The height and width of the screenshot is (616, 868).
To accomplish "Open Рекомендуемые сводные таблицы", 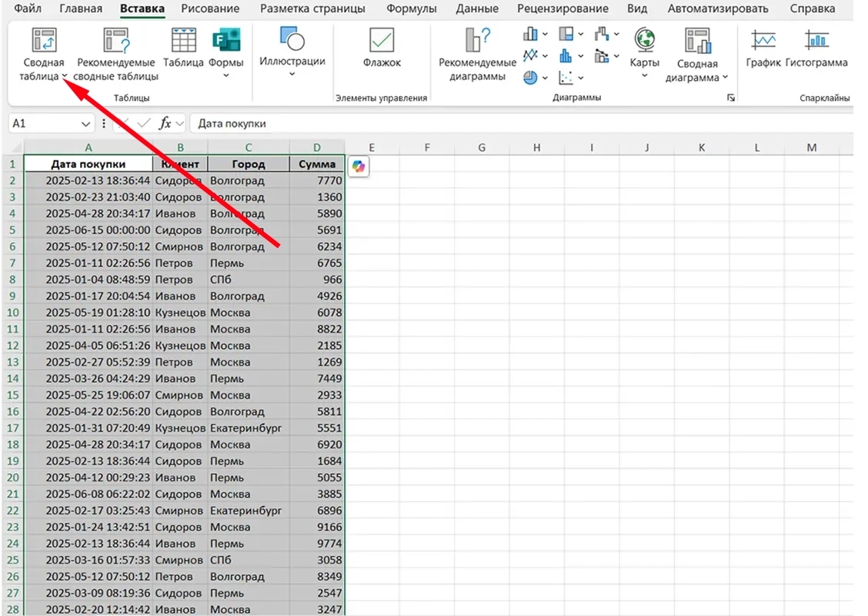I will coord(116,41).
